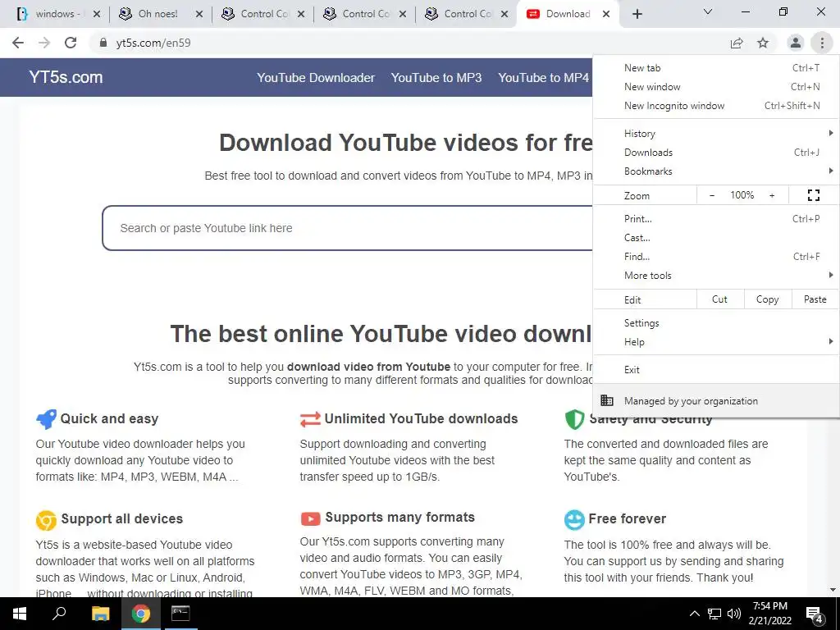Switch to the 'windows' tab
Viewport: 840px width, 630px height.
[55, 14]
